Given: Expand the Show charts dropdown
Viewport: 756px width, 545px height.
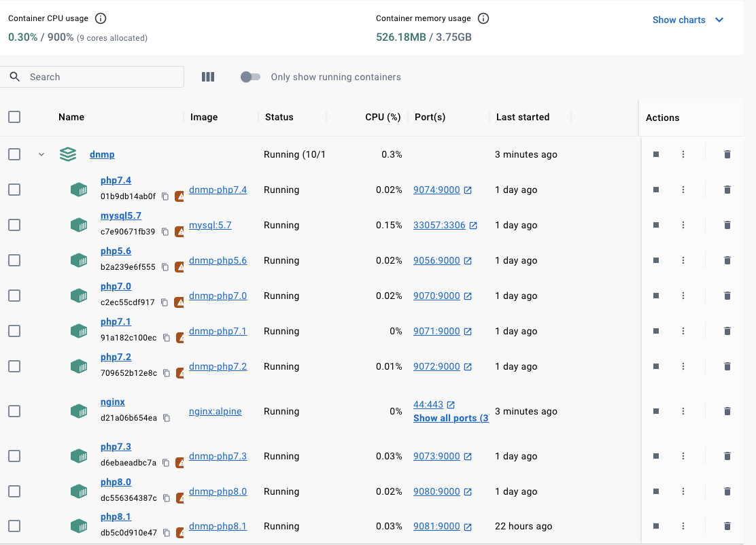Looking at the screenshot, I should 688,20.
